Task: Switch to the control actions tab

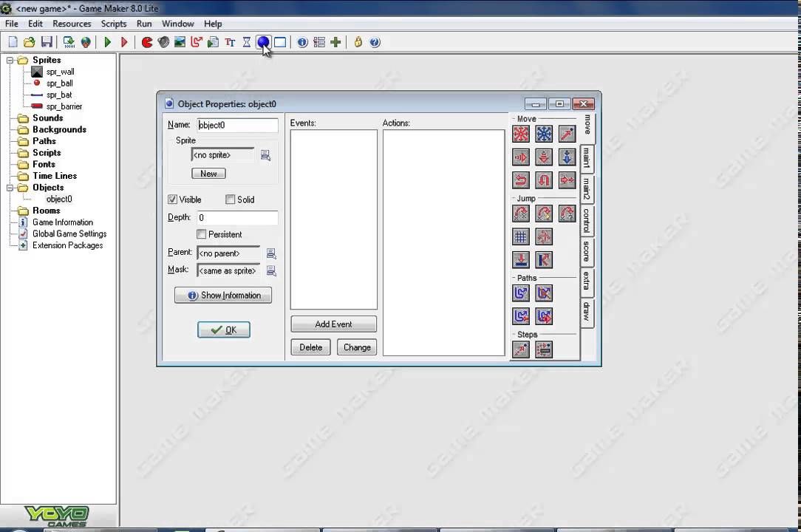Action: [587, 221]
